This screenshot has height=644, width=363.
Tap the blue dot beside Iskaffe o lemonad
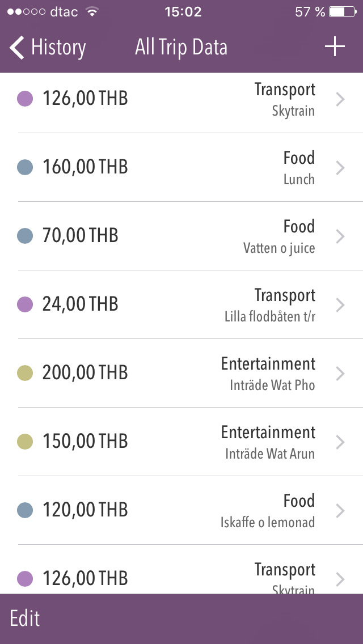[25, 510]
